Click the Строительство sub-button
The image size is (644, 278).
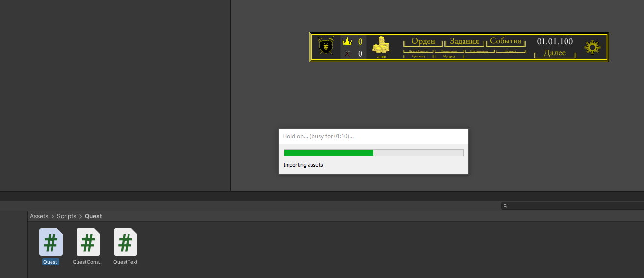(480, 51)
